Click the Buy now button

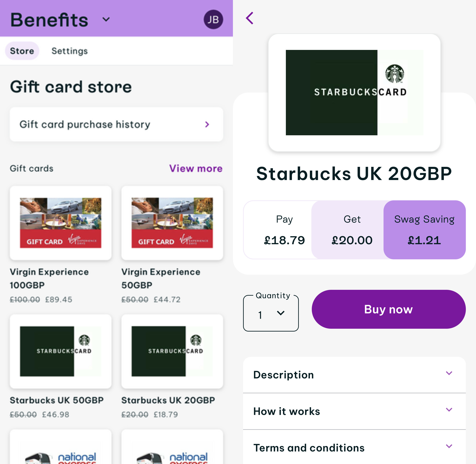pyautogui.click(x=388, y=309)
